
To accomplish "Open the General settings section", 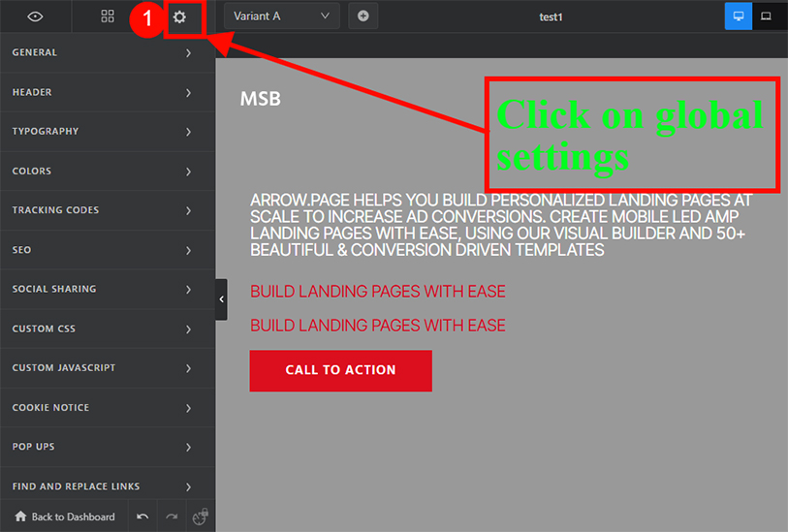I will point(107,52).
